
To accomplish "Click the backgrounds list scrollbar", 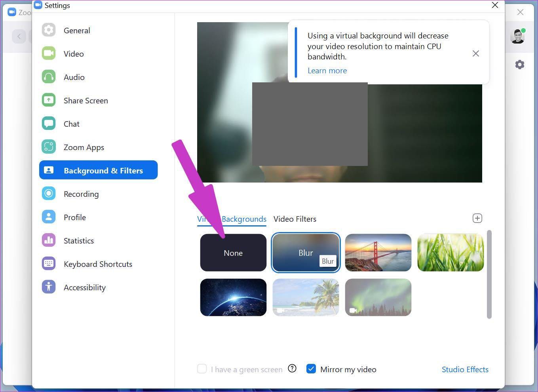I will coord(489,274).
